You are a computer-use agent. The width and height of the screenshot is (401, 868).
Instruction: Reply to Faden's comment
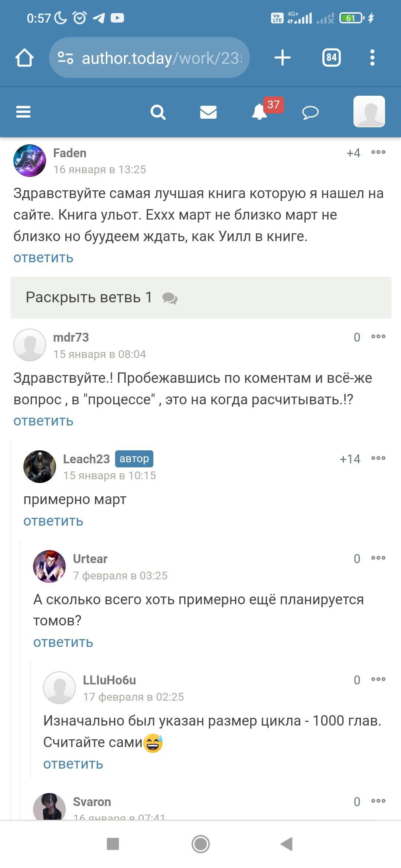43,258
